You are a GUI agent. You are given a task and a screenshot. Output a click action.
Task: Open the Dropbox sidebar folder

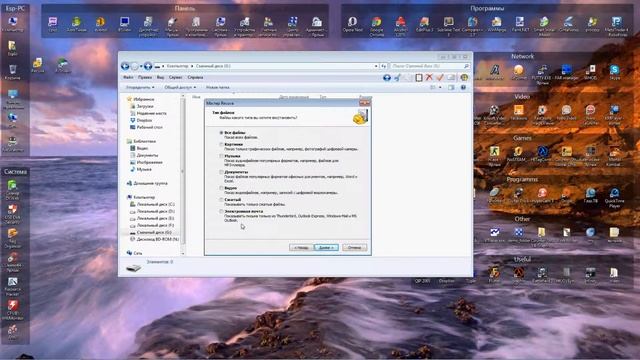coord(141,120)
